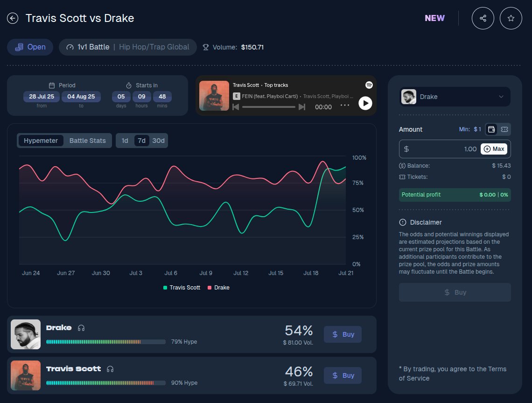Select the 1d chart range
Image resolution: width=532 pixels, height=403 pixels.
[125, 141]
